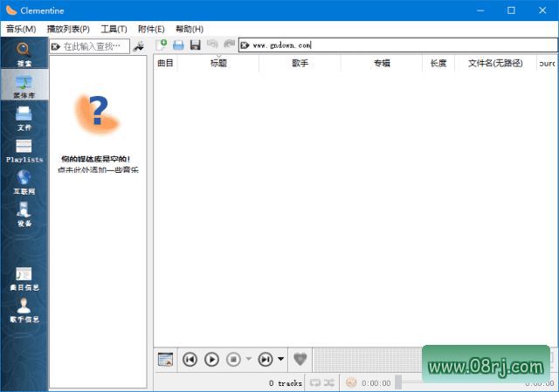This screenshot has width=559, height=392.
Task: Open the 附件(E) menu
Action: click(x=151, y=29)
